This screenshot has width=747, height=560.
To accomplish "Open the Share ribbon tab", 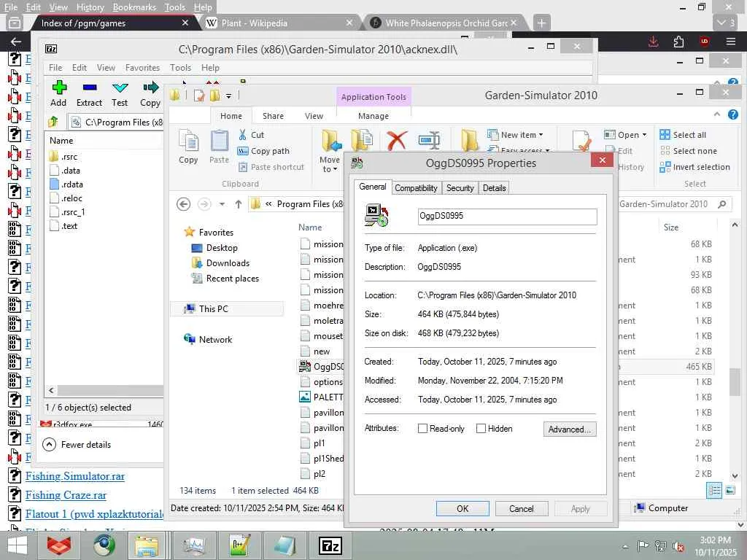I will pos(273,116).
